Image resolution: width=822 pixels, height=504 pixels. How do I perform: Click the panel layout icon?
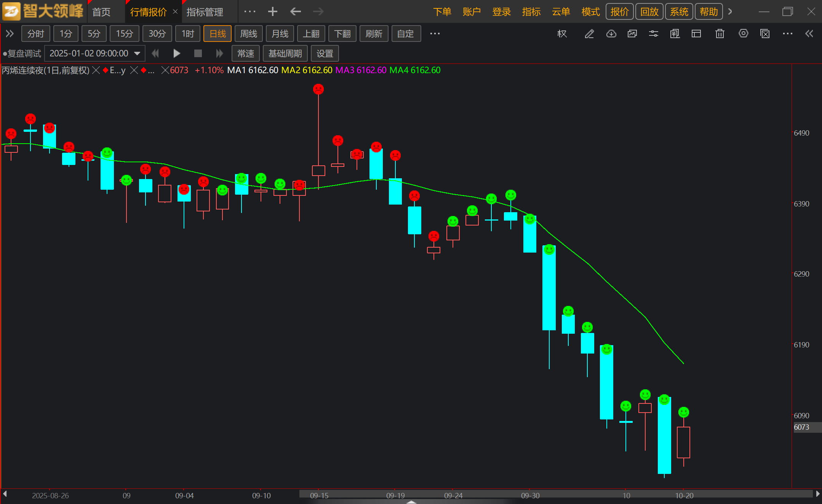(696, 34)
